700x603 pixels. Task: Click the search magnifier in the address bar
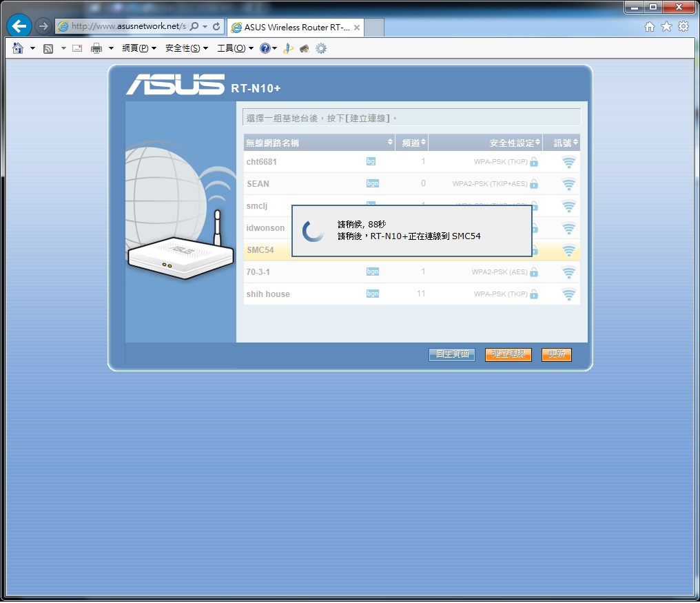[194, 26]
